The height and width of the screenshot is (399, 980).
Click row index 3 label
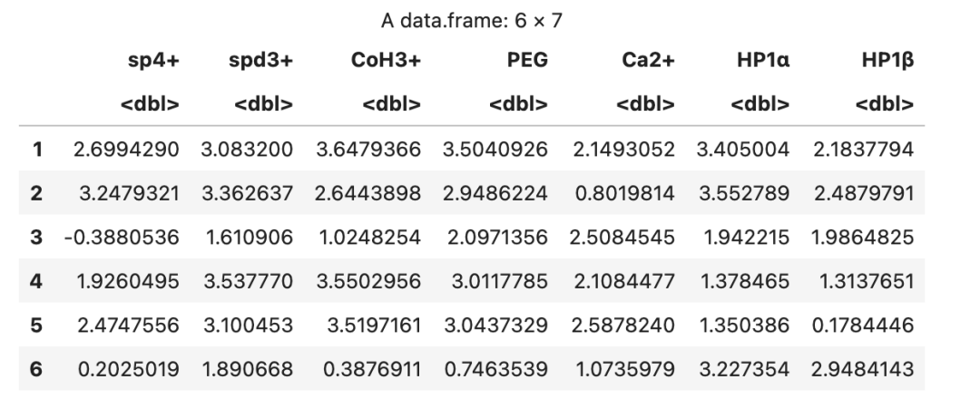tap(36, 238)
